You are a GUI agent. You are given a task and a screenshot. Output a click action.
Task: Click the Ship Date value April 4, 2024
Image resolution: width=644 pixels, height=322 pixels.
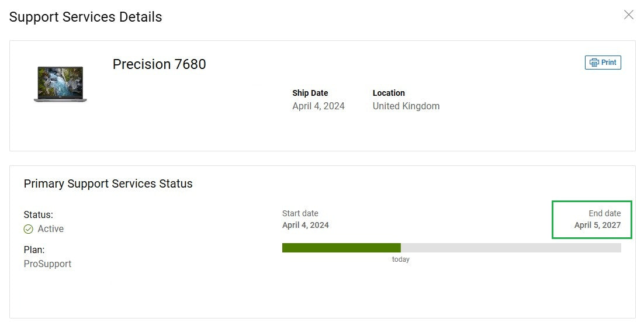point(318,106)
